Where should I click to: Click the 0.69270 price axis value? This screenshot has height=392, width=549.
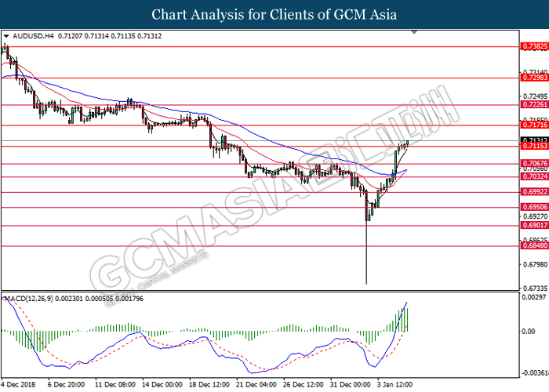click(535, 216)
